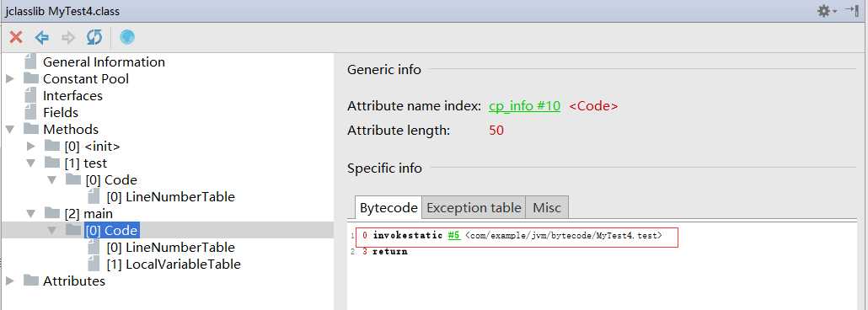Viewport: 868px width, 310px height.
Task: Click the invokestatic instruction text
Action: (408, 236)
